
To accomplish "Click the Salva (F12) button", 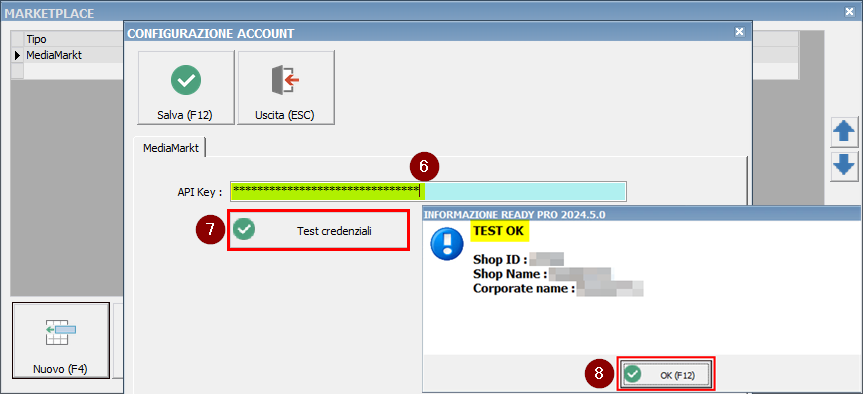I will 186,87.
